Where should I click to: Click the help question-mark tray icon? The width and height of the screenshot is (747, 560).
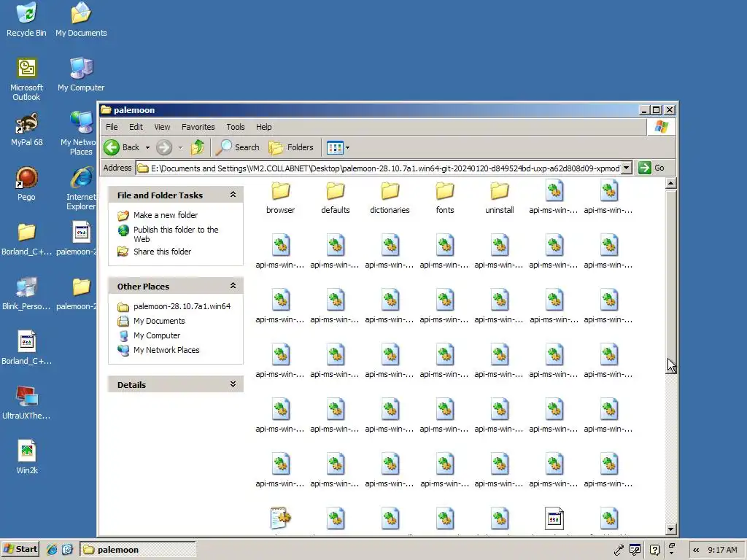655,550
